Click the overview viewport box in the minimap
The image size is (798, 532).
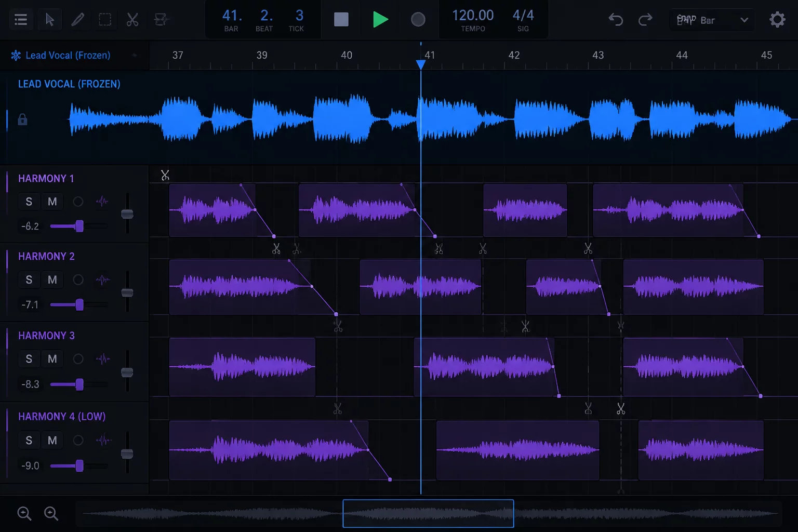(428, 513)
